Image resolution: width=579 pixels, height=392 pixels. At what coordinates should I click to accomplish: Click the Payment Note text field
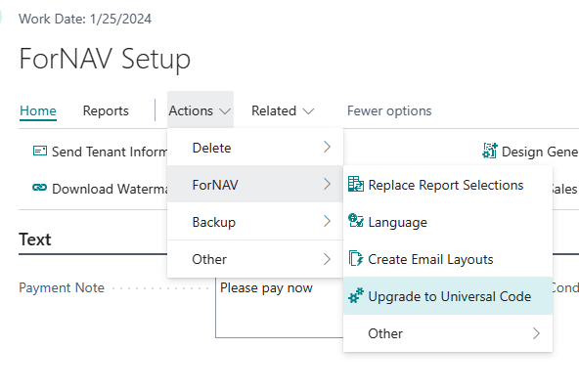(280, 308)
